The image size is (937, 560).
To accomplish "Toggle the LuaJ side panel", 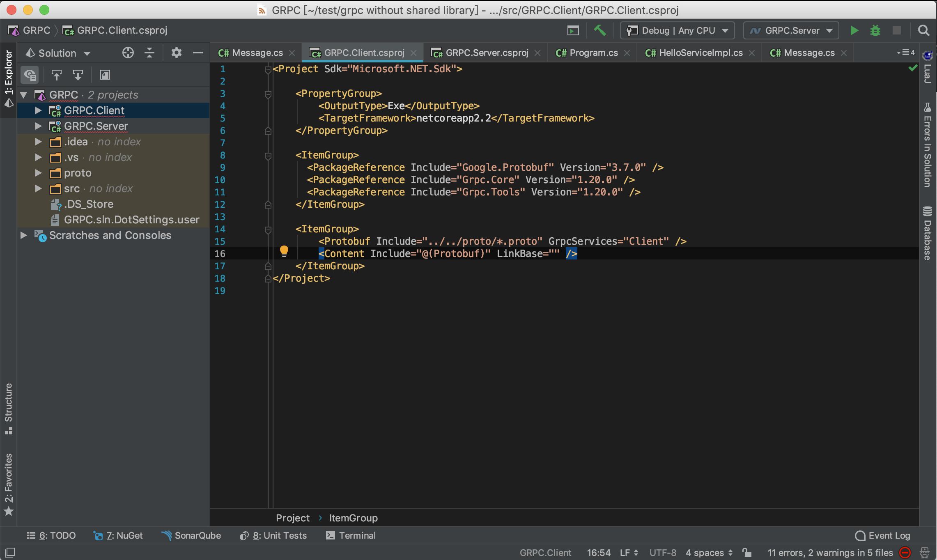I will pos(928,67).
